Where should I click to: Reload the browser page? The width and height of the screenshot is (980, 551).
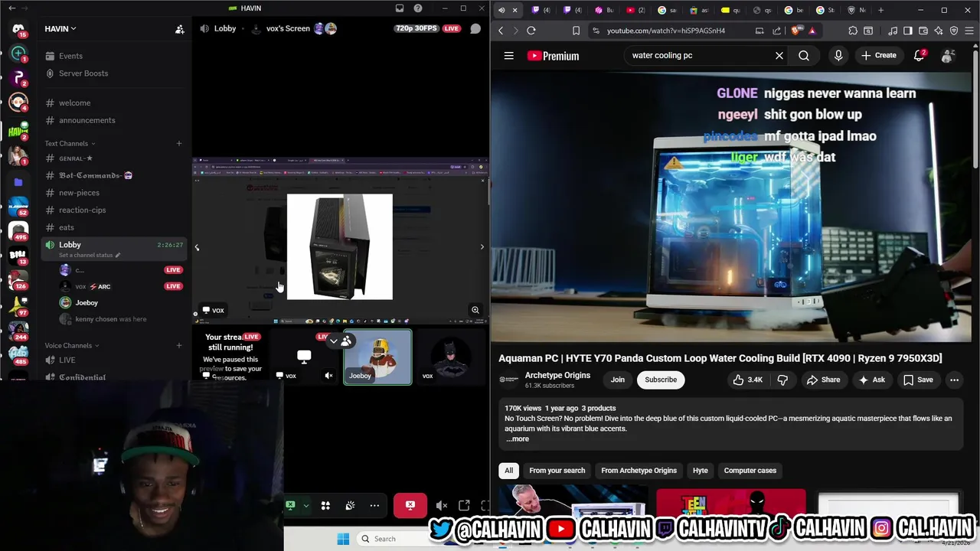[x=531, y=31]
